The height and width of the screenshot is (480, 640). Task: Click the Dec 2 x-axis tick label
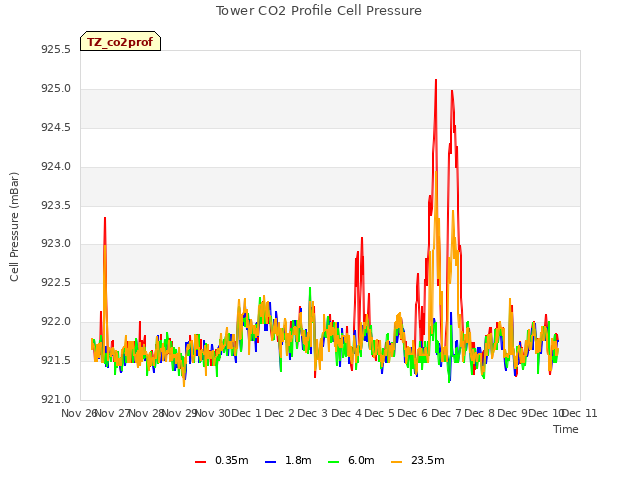tap(280, 413)
